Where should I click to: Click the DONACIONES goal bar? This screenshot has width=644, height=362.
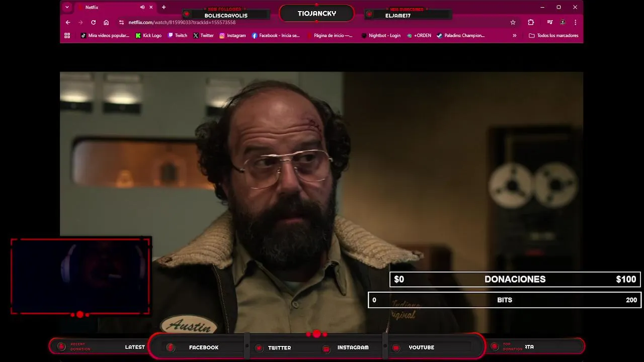(x=515, y=279)
